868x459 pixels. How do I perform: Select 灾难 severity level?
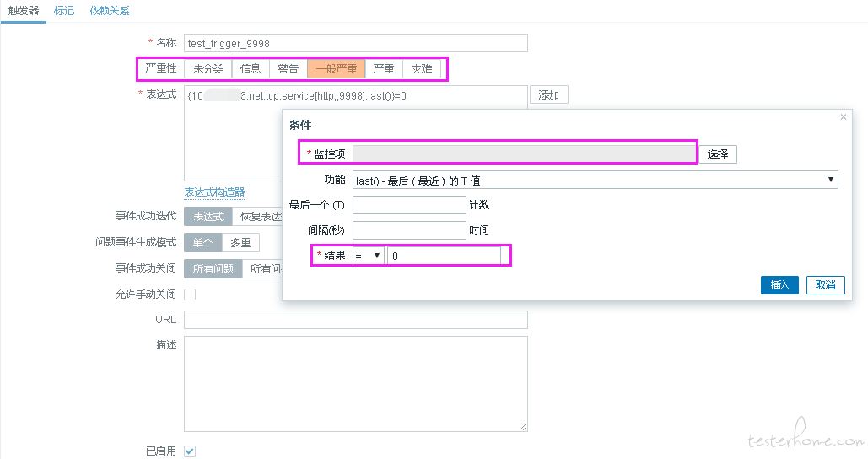click(x=422, y=69)
